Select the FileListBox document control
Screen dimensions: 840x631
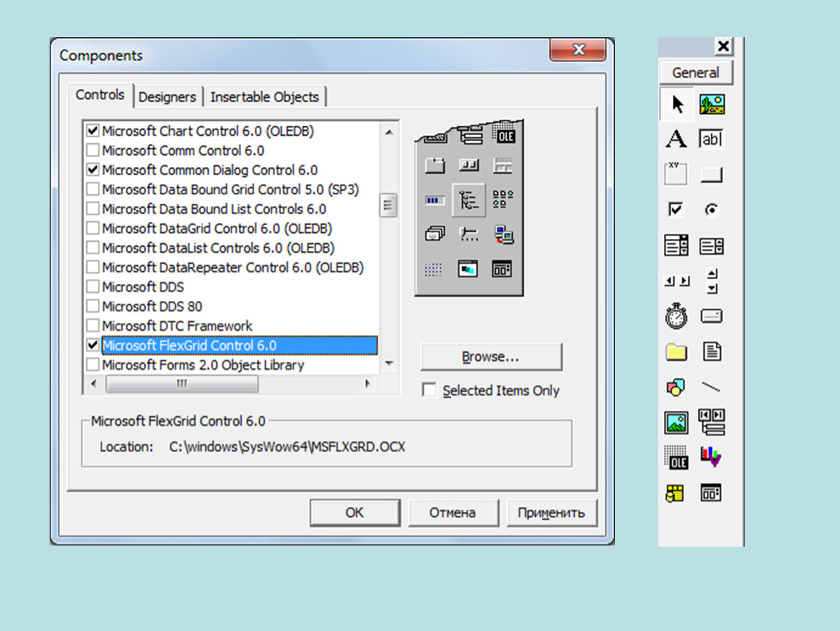pyautogui.click(x=712, y=351)
